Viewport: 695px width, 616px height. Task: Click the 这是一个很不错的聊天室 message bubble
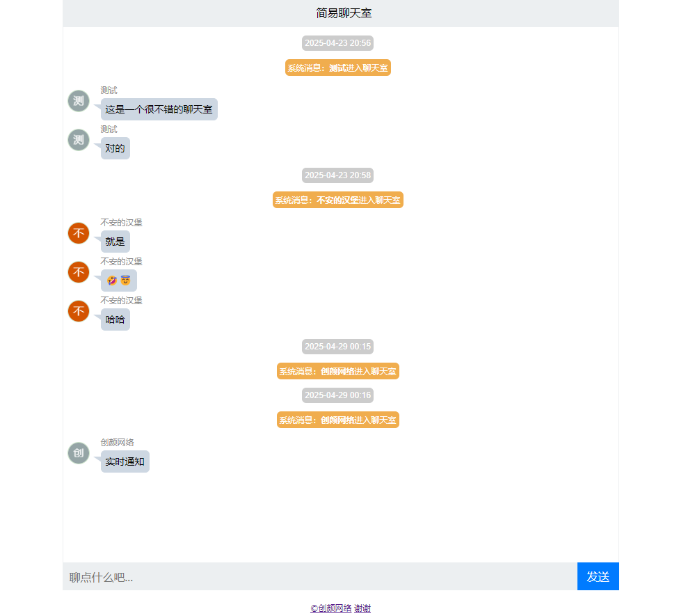[x=159, y=109]
